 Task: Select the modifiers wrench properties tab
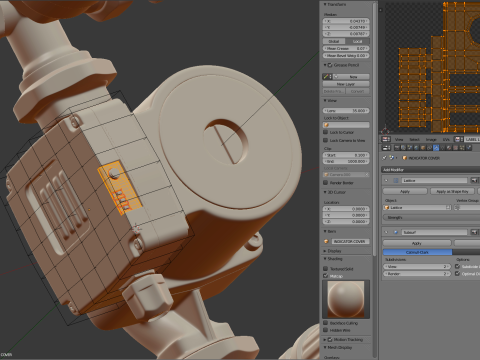tap(436, 147)
